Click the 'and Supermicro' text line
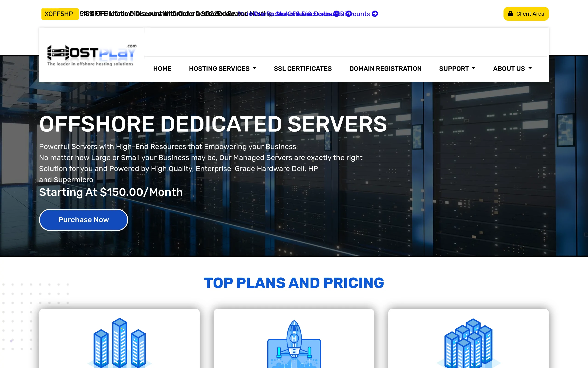Image resolution: width=588 pixels, height=368 pixels. pos(66,180)
